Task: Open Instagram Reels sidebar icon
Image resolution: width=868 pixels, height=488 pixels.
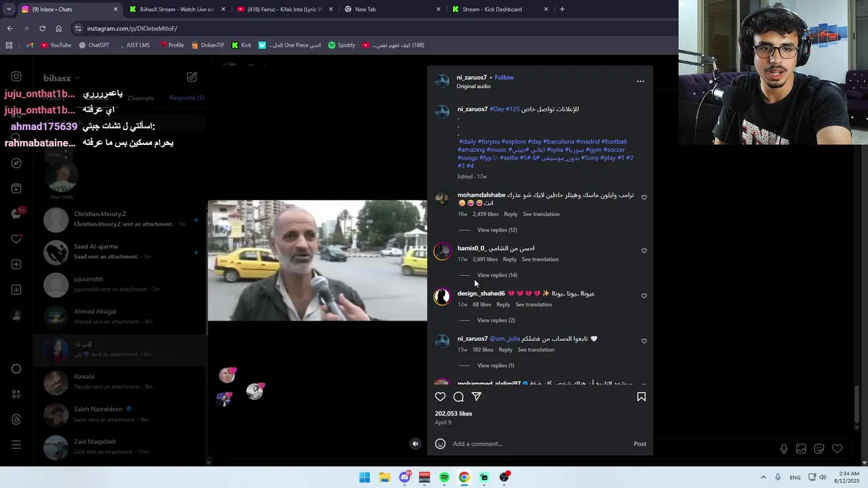Action: [x=16, y=188]
